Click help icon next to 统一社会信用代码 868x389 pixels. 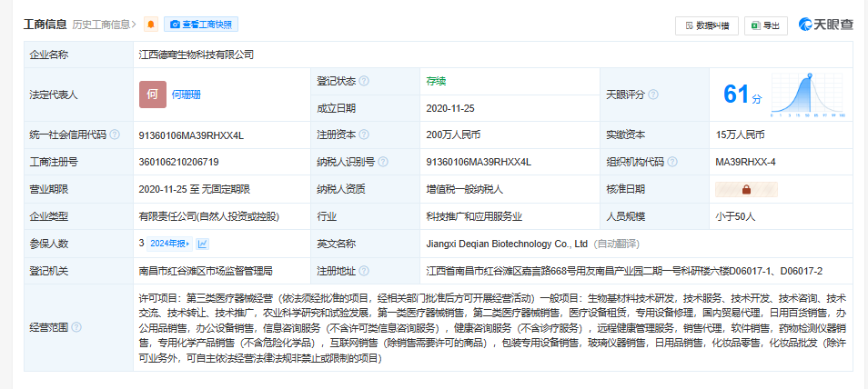click(115, 135)
